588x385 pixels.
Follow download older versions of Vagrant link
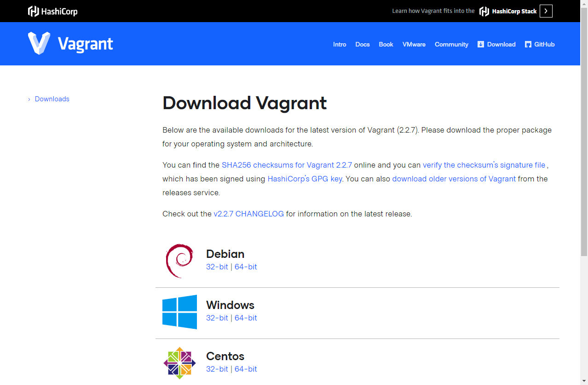(454, 179)
